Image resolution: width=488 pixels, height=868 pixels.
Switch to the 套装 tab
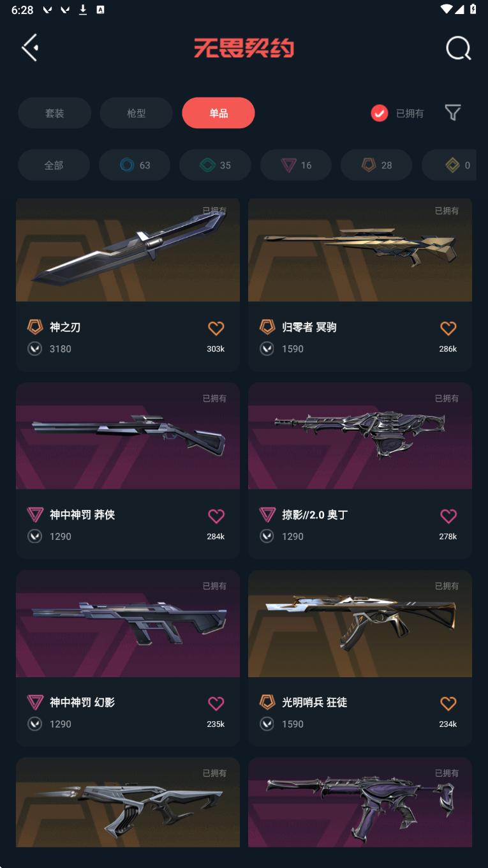[54, 113]
